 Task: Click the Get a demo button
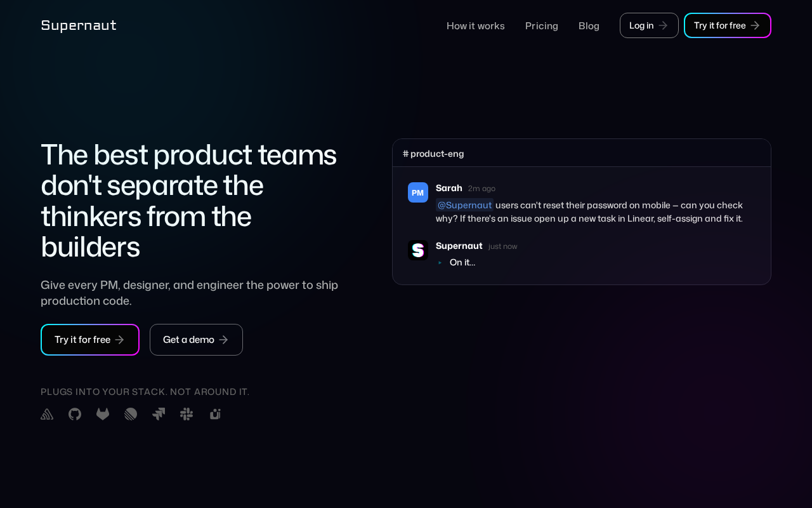pyautogui.click(x=196, y=340)
